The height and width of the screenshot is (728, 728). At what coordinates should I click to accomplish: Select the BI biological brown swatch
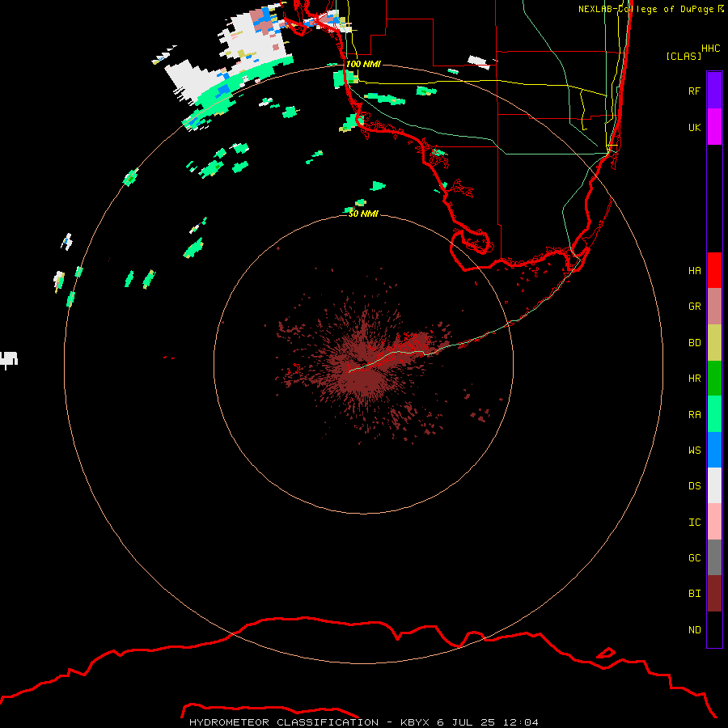click(x=714, y=594)
